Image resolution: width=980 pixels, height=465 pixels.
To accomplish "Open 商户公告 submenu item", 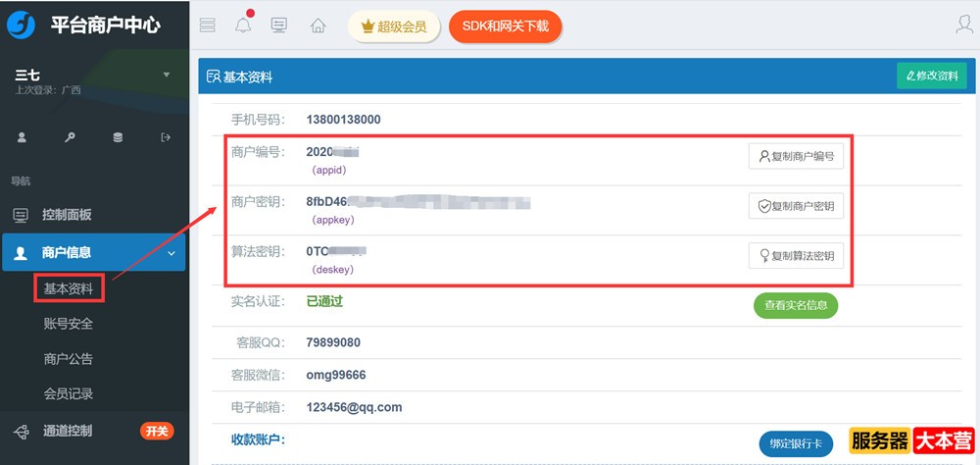I will [x=69, y=359].
